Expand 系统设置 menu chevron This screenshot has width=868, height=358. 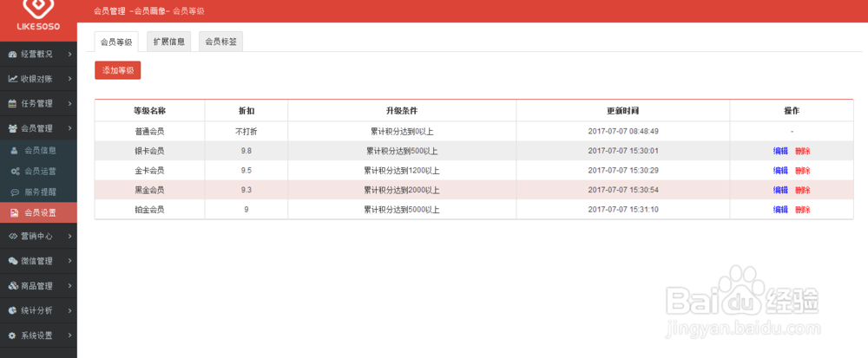pos(69,335)
